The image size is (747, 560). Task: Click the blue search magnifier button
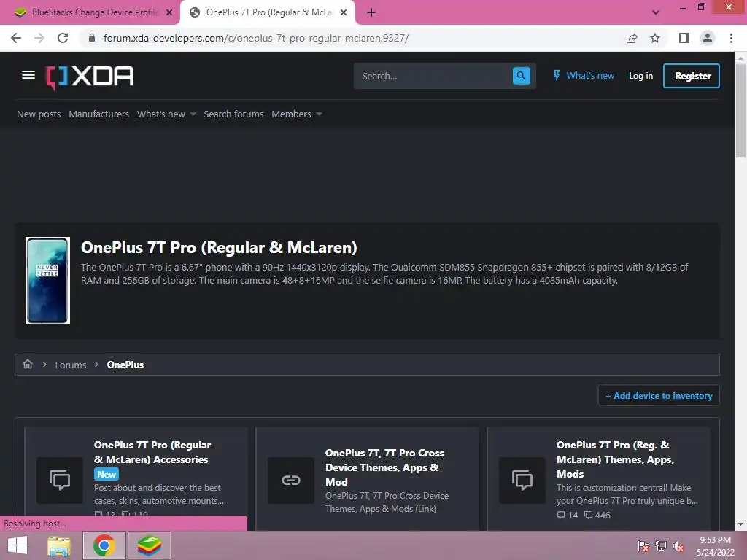point(521,76)
